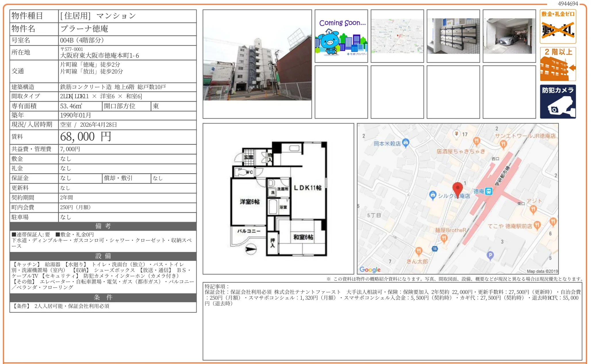
Task: Click the 徳庵 train station icon on map
Action: point(489,191)
